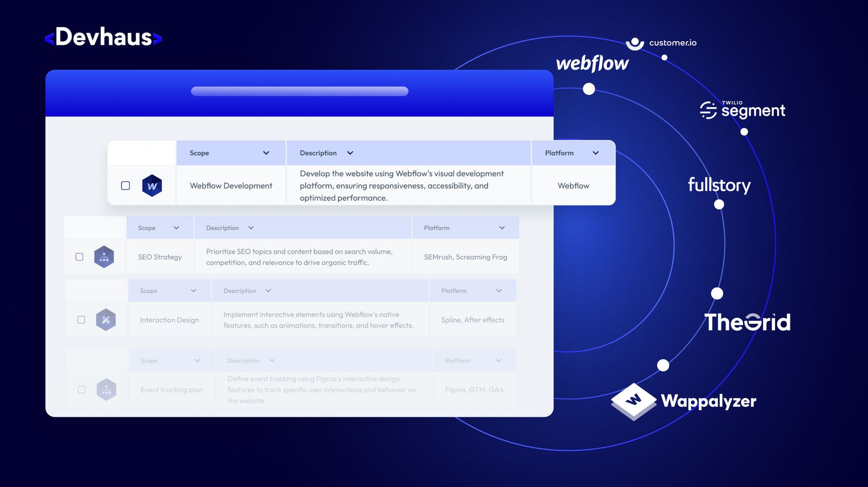The width and height of the screenshot is (868, 487).
Task: Click the Interaction Design hexagon icon
Action: pyautogui.click(x=106, y=320)
